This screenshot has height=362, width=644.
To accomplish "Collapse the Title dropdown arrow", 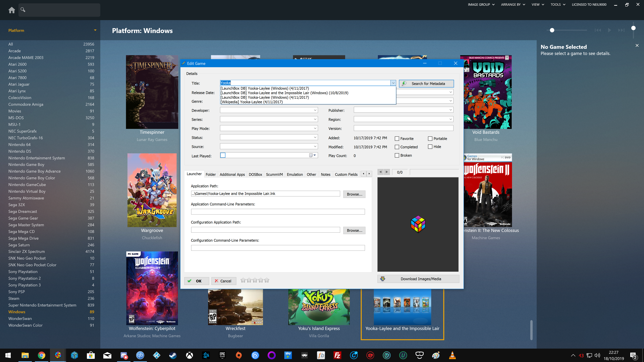I will (x=393, y=83).
